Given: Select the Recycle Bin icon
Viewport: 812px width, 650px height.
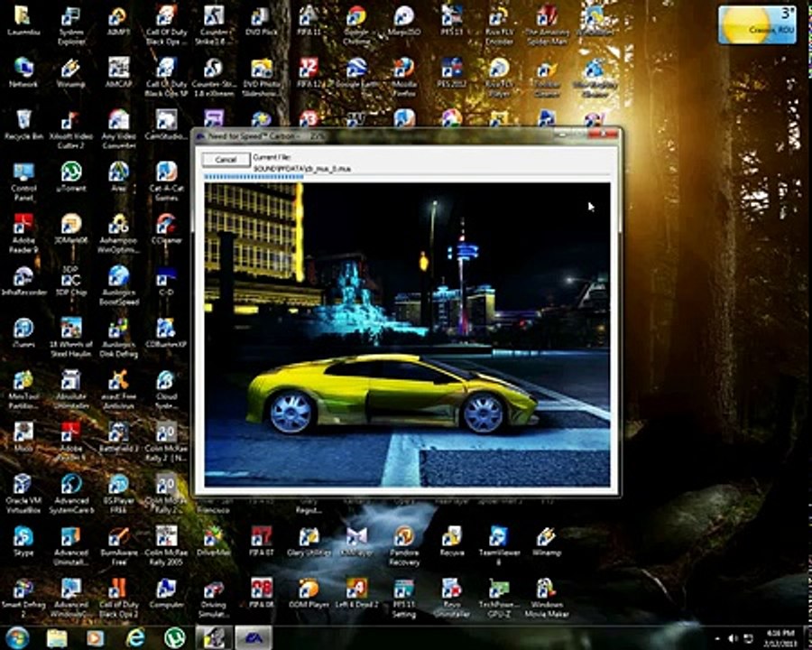Looking at the screenshot, I should (23, 125).
